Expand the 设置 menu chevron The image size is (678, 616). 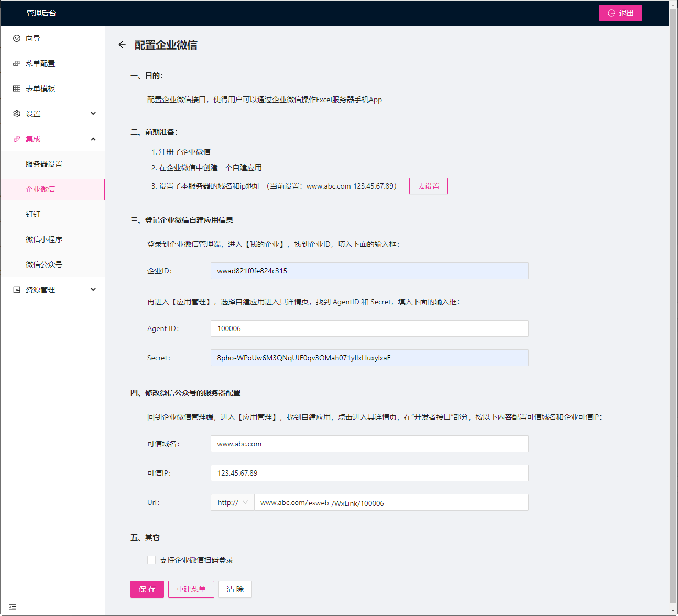tap(93, 114)
